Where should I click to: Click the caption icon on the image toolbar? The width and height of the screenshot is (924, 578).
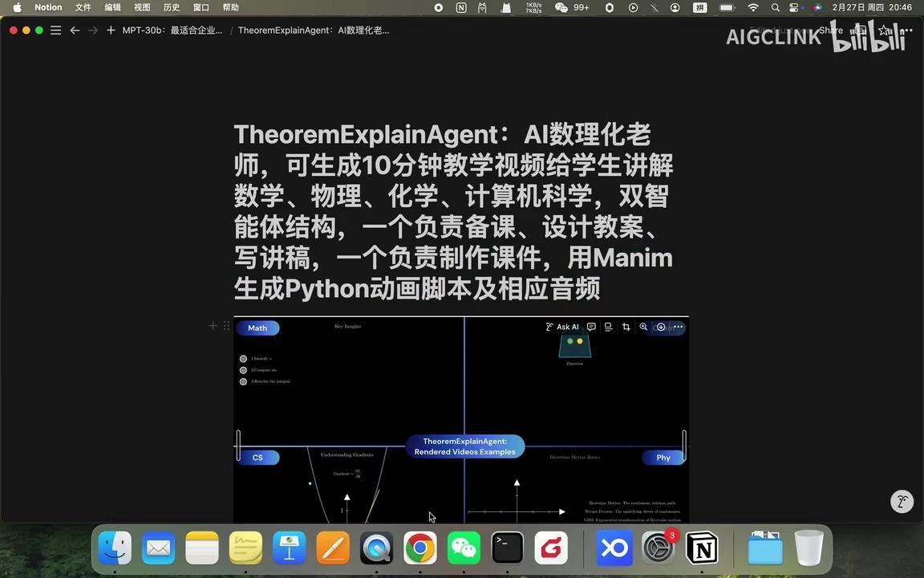coord(608,327)
